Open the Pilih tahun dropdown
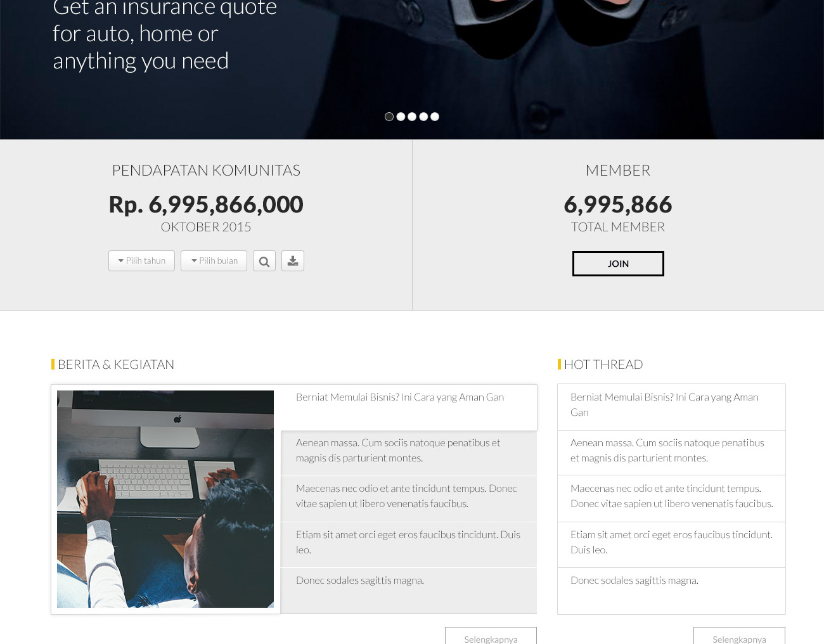Viewport: 824px width, 644px height. pos(141,261)
